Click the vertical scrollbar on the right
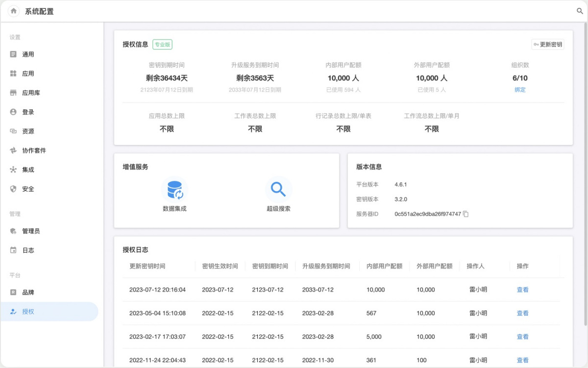Image resolution: width=588 pixels, height=368 pixels. click(x=586, y=172)
